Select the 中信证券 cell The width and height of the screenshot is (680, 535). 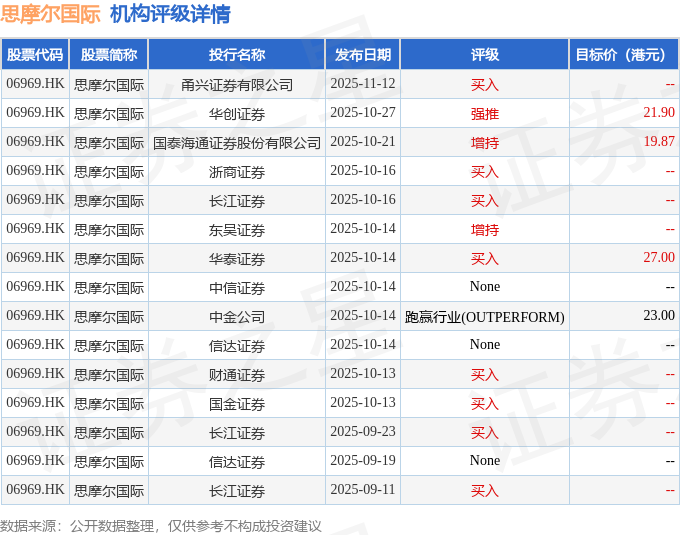(237, 288)
